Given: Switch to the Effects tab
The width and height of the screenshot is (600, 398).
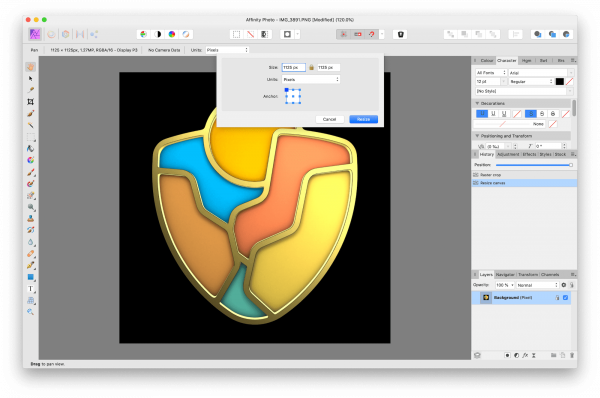Looking at the screenshot, I should 529,154.
